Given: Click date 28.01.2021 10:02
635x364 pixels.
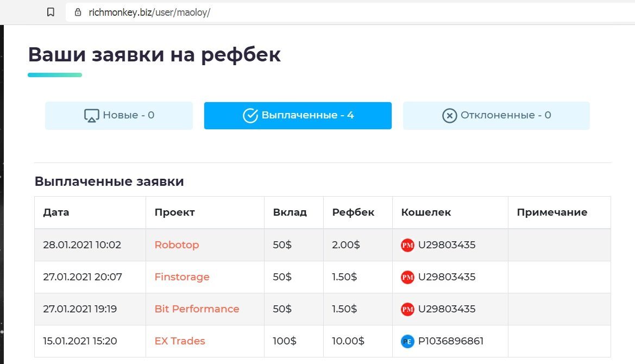Looking at the screenshot, I should 82,244.
